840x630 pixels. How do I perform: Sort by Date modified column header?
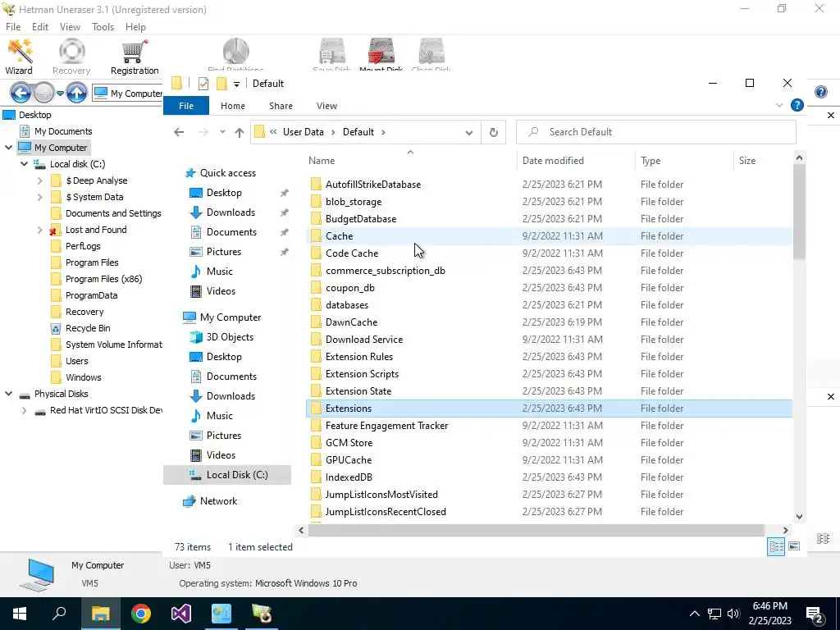[x=576, y=161]
